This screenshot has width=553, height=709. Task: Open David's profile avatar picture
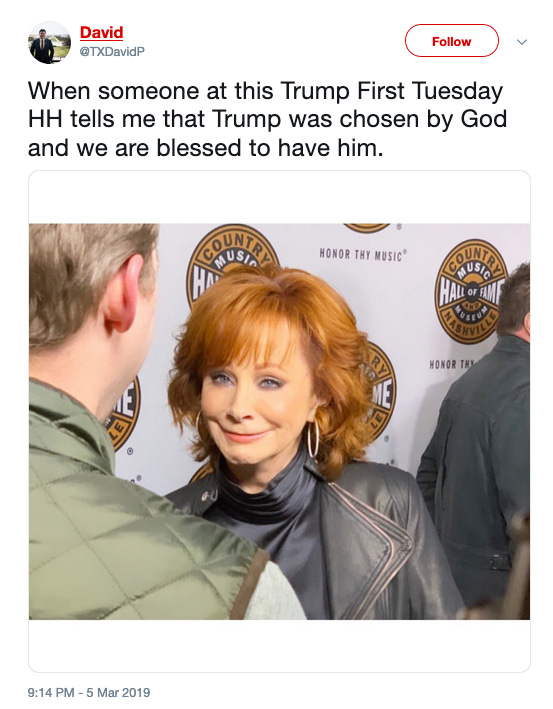[x=50, y=43]
